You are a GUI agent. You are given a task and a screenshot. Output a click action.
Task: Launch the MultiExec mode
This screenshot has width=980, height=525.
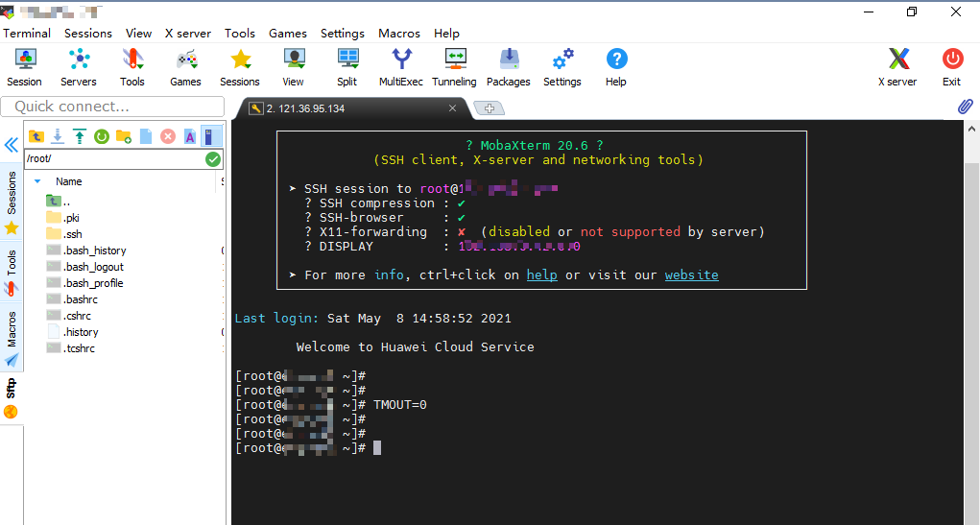pos(400,67)
